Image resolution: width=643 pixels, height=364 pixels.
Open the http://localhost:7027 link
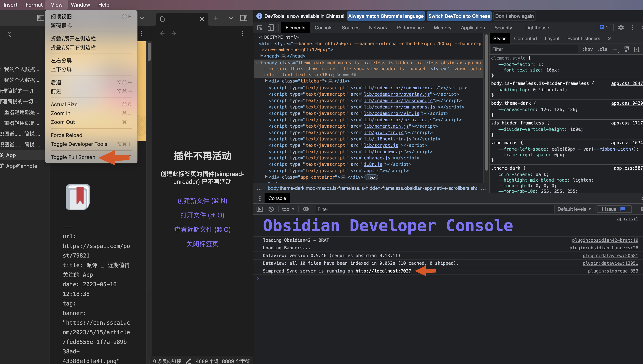point(383,271)
